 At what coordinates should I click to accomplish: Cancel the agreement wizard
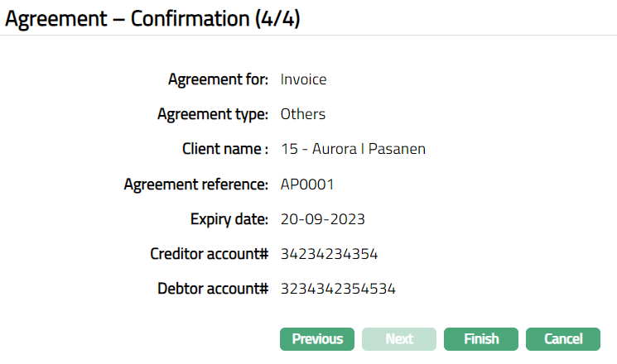pyautogui.click(x=563, y=339)
